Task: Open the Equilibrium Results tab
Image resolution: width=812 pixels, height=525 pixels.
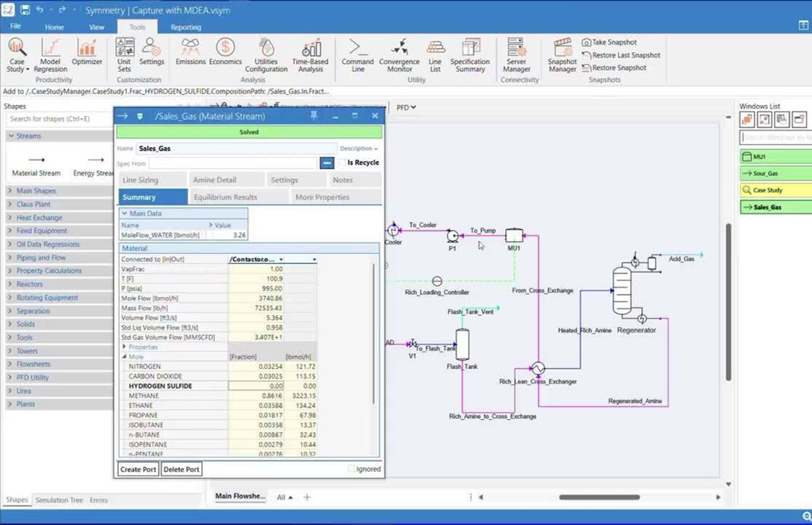Action: 239,197
